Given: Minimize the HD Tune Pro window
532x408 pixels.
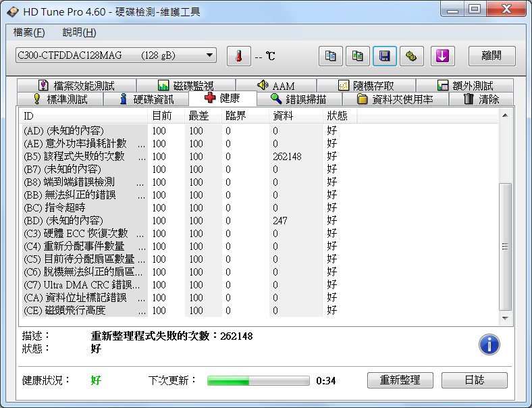Looking at the screenshot, I should pos(452,9).
